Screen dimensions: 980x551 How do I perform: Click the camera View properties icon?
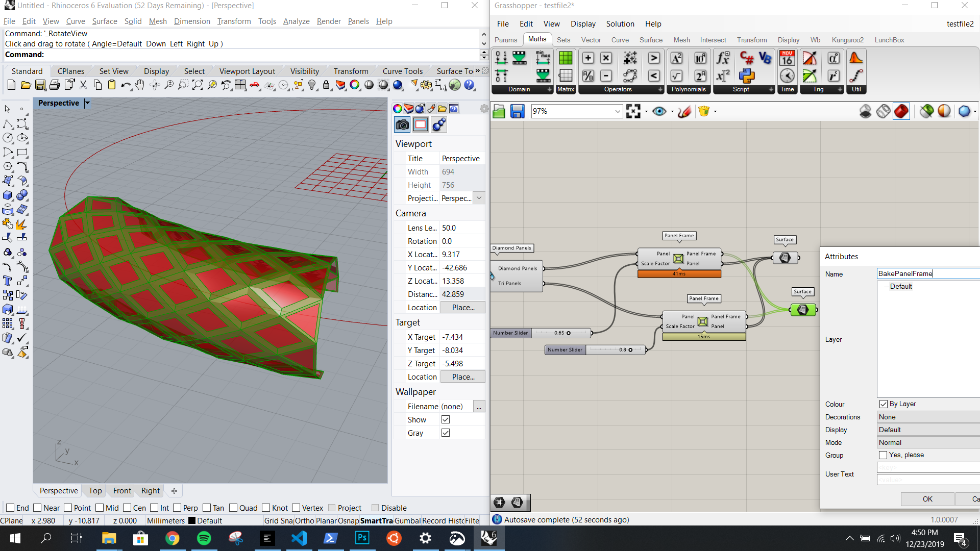pos(402,124)
